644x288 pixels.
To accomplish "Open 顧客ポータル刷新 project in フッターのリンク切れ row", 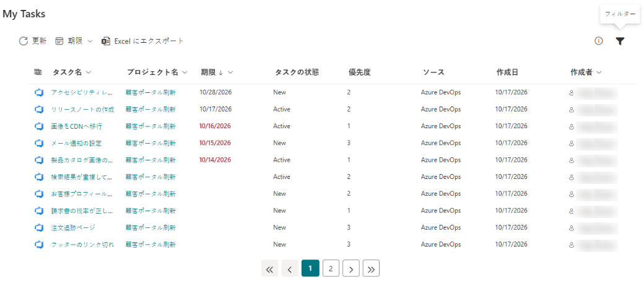I will pos(150,245).
